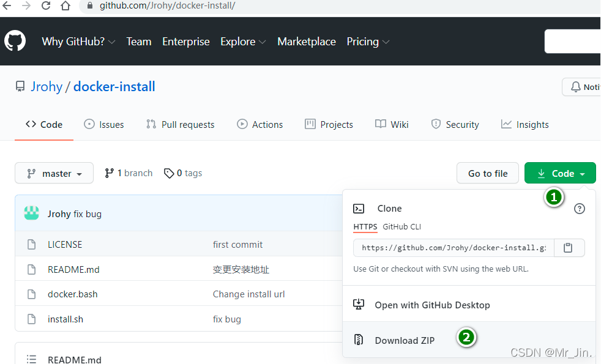
Task: Click the zip file icon beside Download ZIP
Action: coord(359,340)
